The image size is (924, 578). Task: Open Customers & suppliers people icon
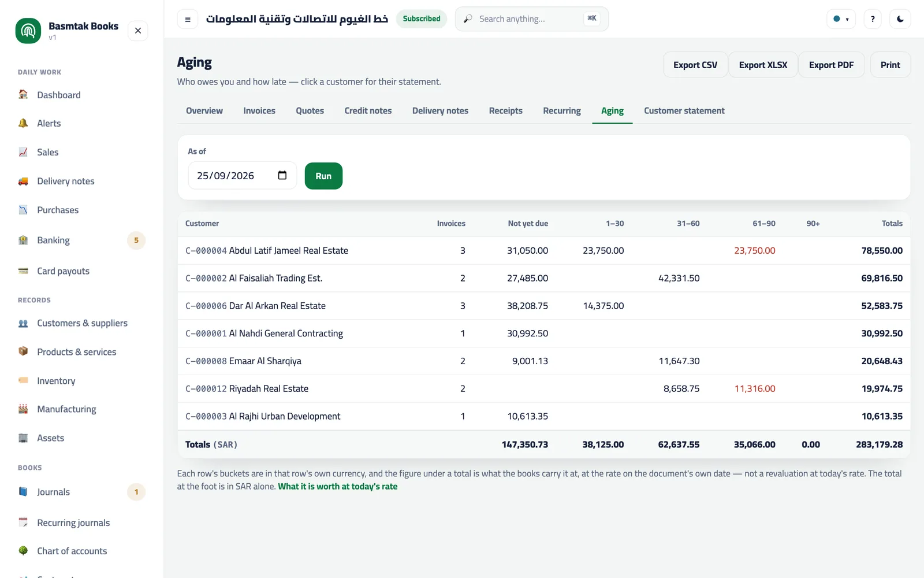tap(23, 323)
